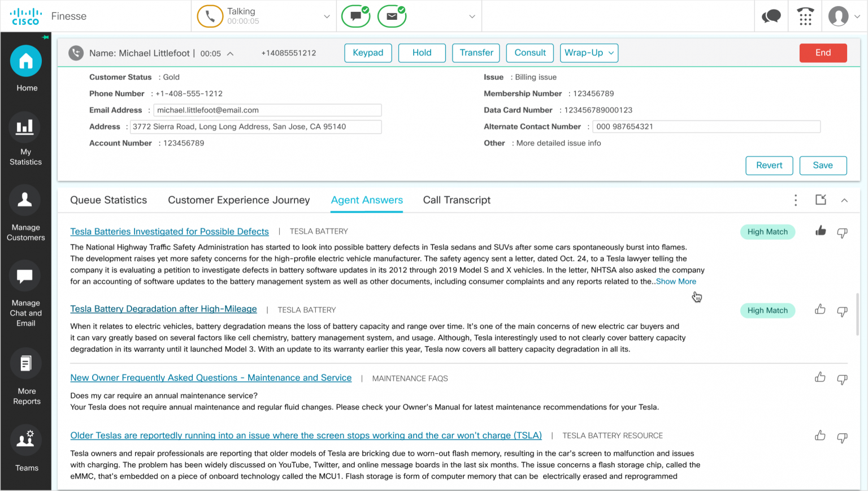Screen dimensions: 868x491
Task: Open the Wrap-Up dropdown
Action: 589,53
